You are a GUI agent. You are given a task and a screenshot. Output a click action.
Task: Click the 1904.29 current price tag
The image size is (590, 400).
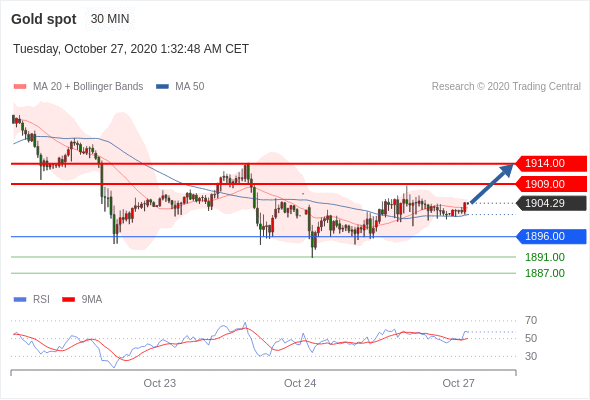coord(551,204)
